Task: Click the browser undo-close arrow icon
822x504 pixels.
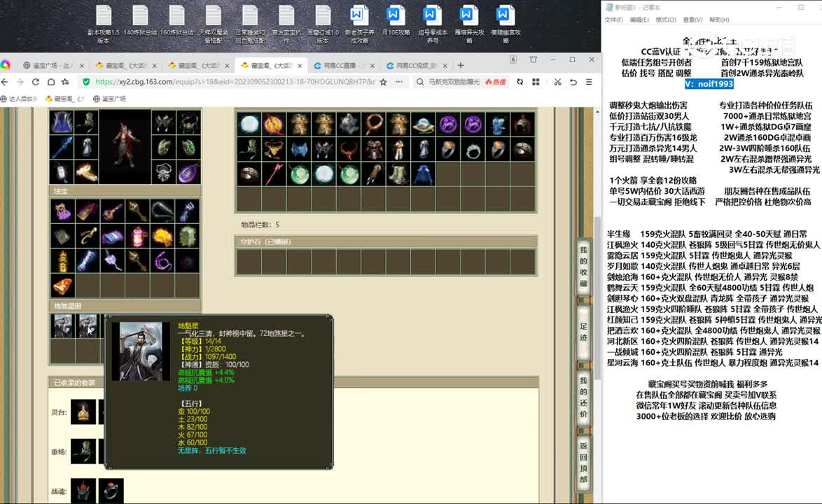Action: (x=573, y=82)
